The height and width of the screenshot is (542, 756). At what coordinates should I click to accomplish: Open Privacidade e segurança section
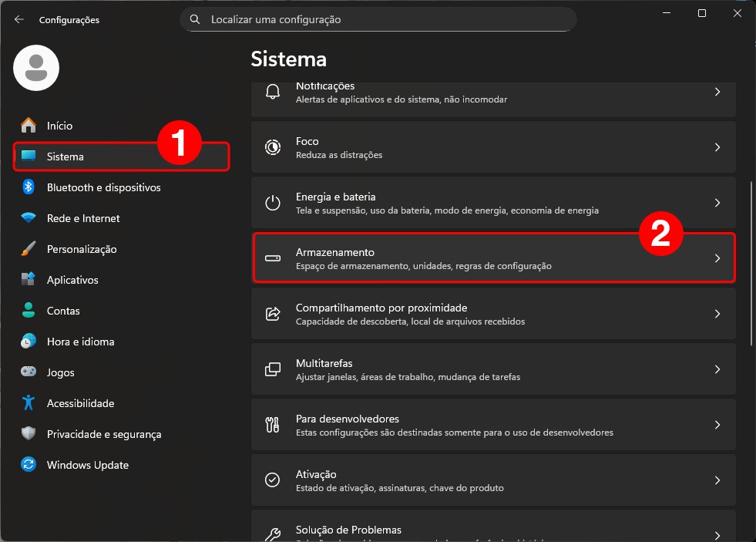103,434
